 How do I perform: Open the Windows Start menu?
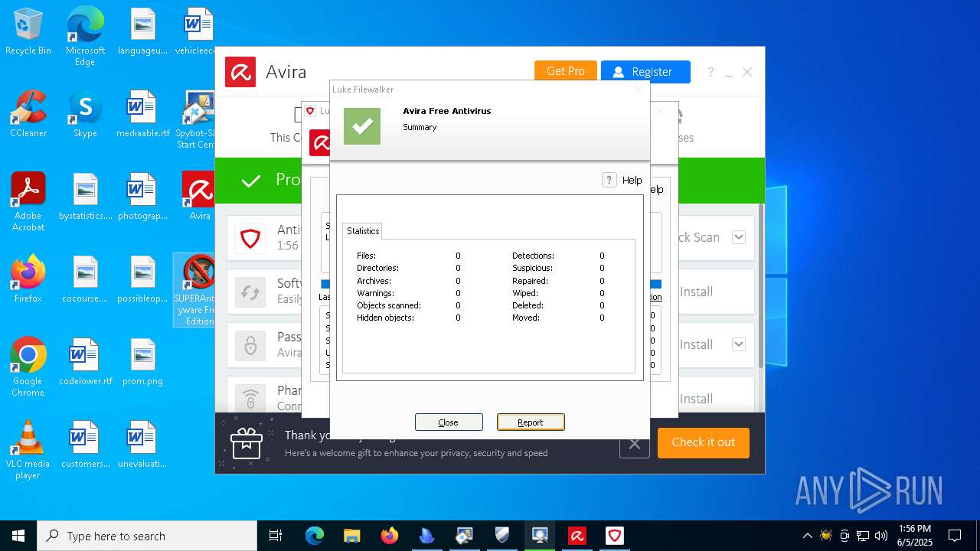pyautogui.click(x=18, y=536)
